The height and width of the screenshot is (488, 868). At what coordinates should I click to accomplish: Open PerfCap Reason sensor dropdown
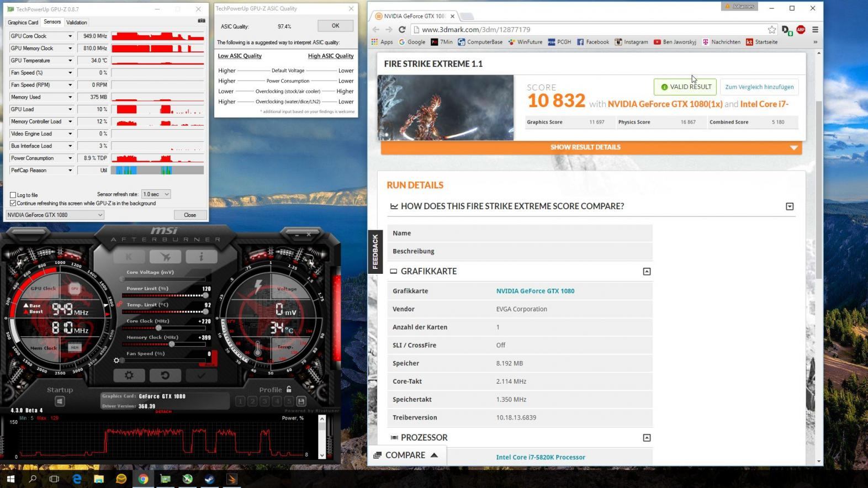tap(70, 170)
